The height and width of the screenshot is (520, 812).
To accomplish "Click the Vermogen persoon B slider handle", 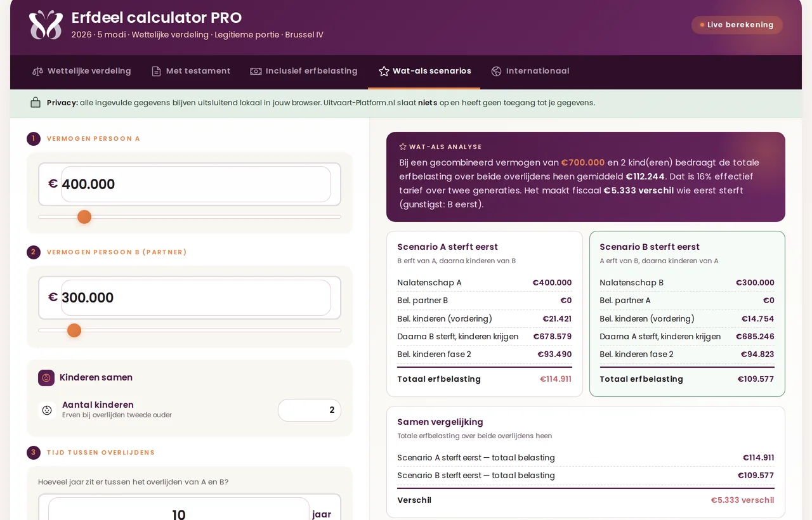I will [74, 330].
